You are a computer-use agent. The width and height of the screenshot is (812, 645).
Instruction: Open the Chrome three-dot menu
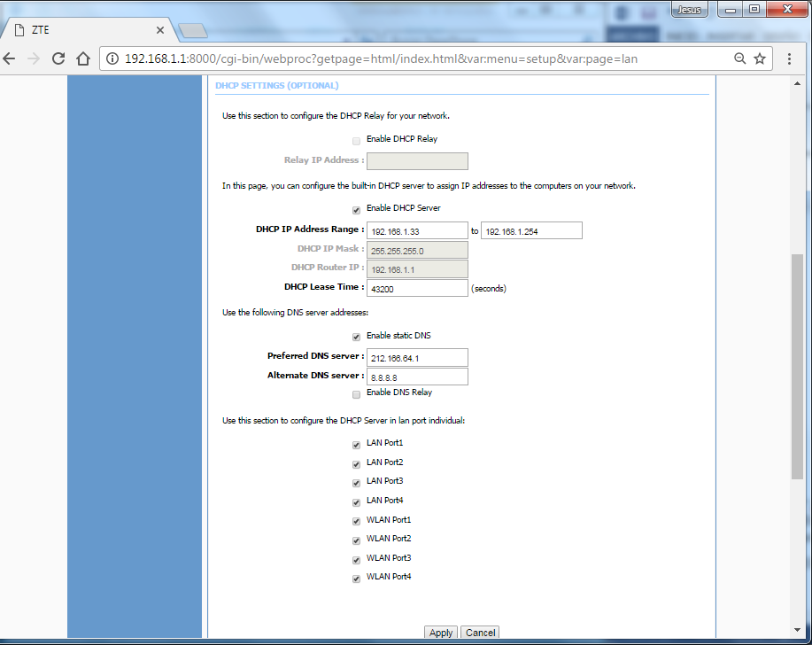[x=789, y=58]
